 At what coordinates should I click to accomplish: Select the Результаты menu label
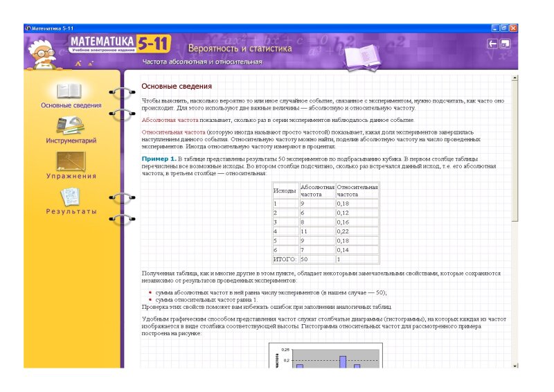(x=71, y=211)
